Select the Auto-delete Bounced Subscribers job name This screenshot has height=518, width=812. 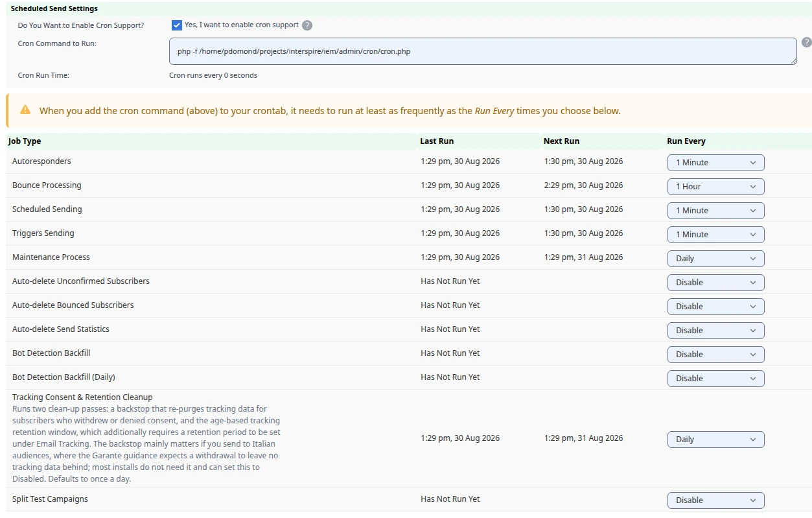tap(73, 305)
